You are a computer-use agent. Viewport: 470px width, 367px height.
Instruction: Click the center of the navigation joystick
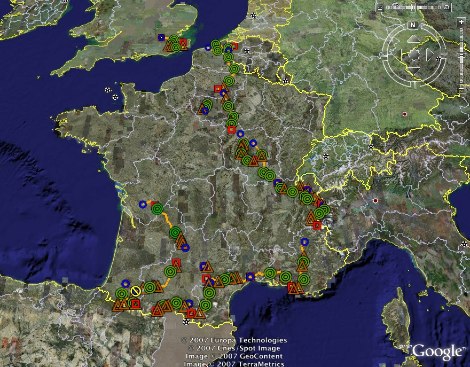[414, 55]
